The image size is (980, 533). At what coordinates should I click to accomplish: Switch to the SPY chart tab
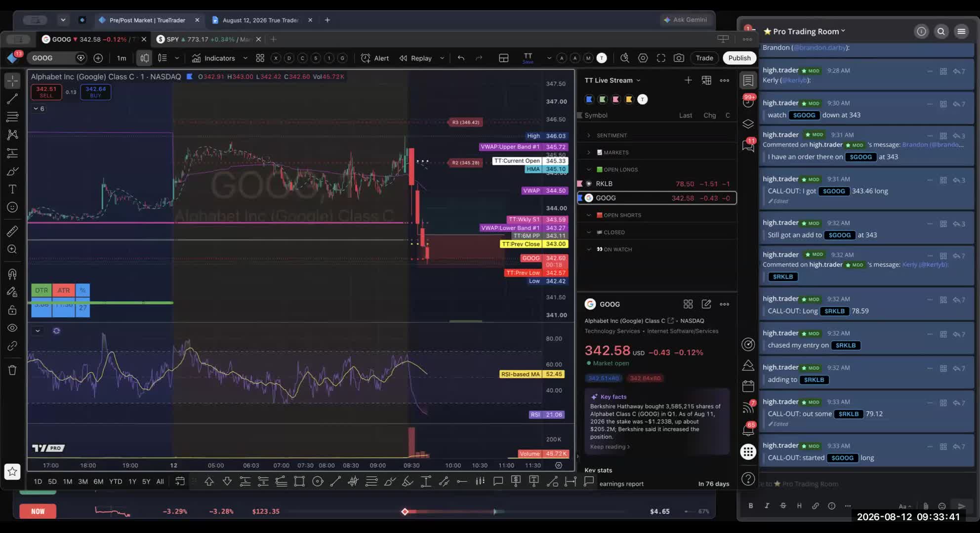pos(208,39)
